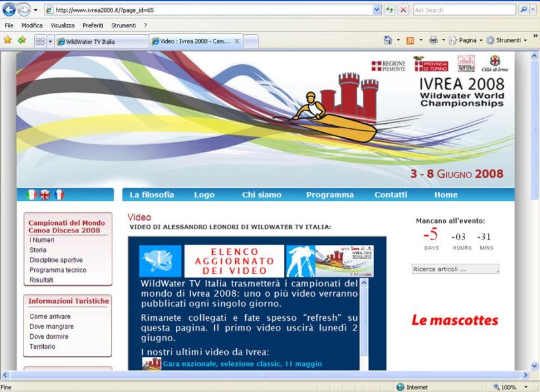Open Risultati sidebar link
Viewport: 540px width, 392px height.
coord(41,280)
